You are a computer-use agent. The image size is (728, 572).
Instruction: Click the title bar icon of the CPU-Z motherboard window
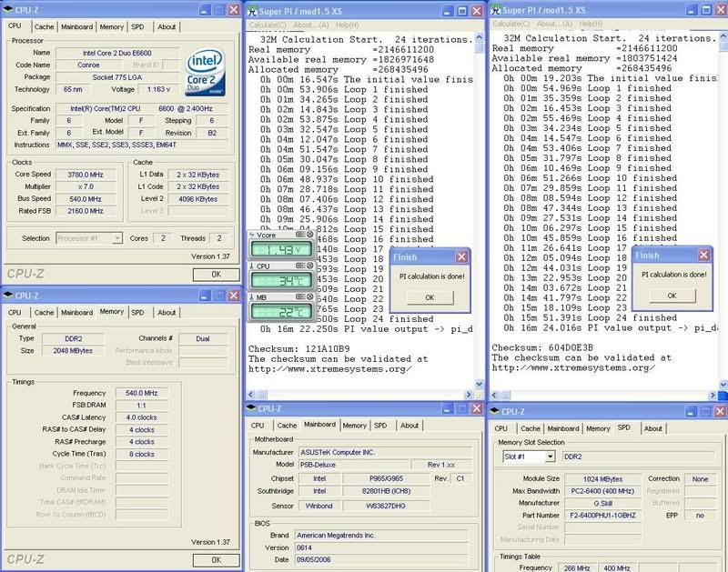coord(251,408)
